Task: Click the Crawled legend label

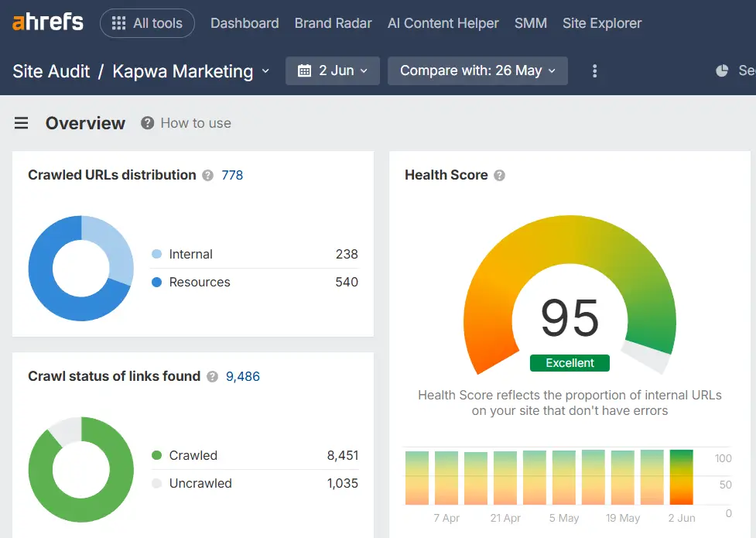Action: point(193,455)
